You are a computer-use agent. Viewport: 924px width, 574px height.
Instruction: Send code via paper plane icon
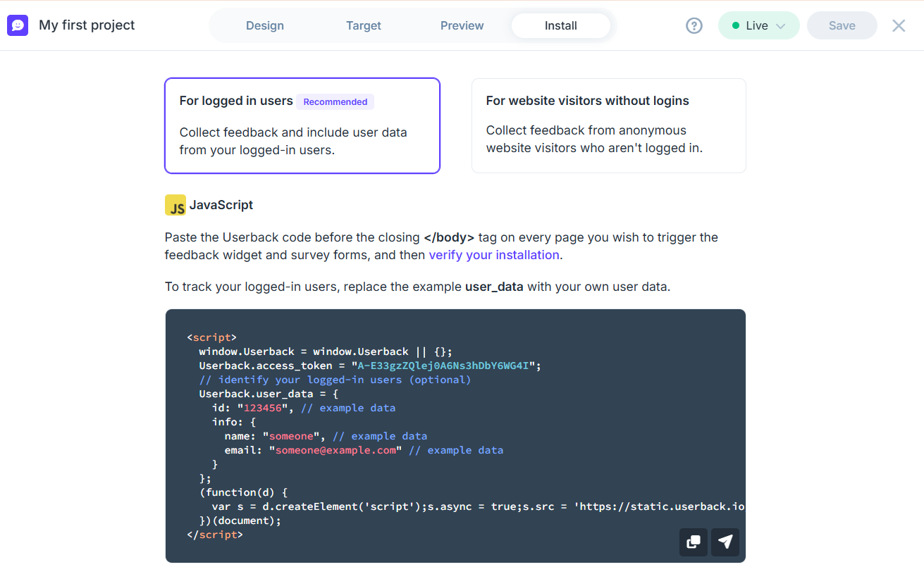click(725, 542)
